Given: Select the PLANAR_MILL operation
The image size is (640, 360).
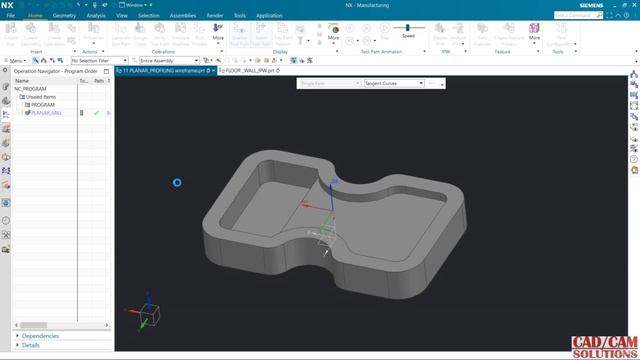Looking at the screenshot, I should (x=43, y=113).
